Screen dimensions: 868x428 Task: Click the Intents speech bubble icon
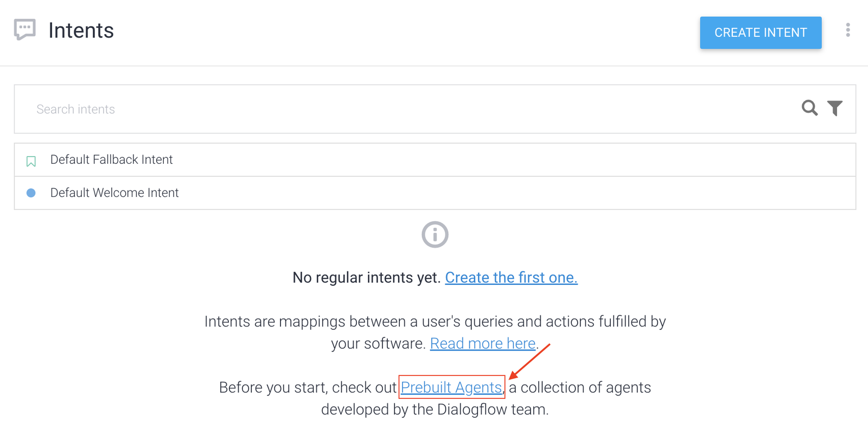tap(25, 30)
